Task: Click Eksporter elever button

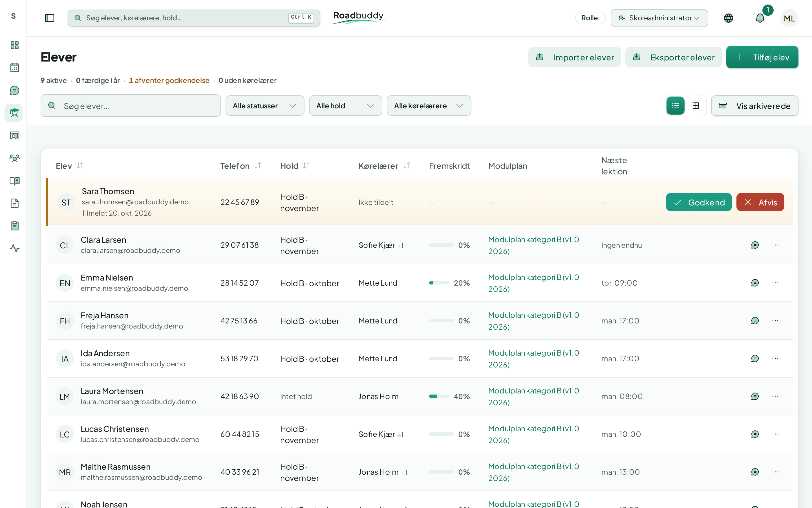Action: [673, 57]
